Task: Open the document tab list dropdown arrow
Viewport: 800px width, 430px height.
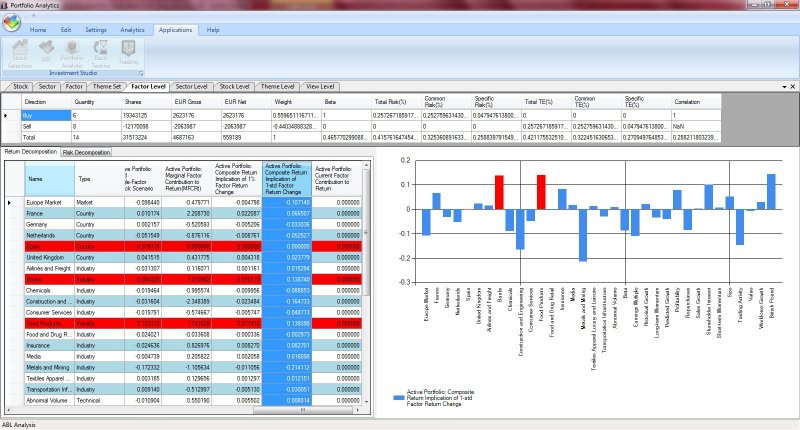Action: pos(785,87)
